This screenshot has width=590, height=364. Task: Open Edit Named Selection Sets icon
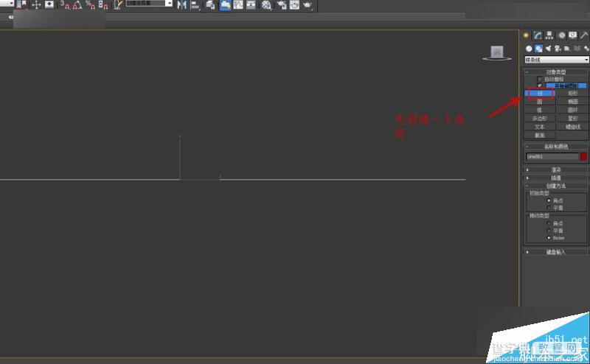pos(118,5)
